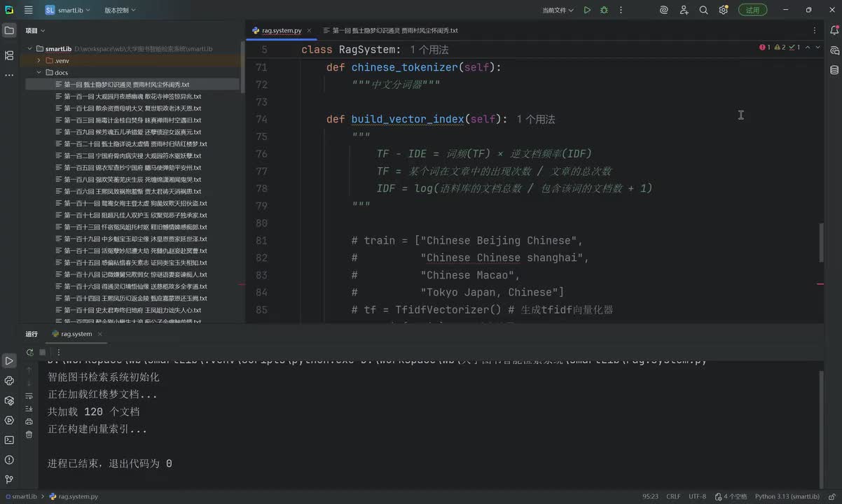Viewport: 842px width, 504px height.
Task: Rerun rag.system in the Run panel
Action: 29,352
